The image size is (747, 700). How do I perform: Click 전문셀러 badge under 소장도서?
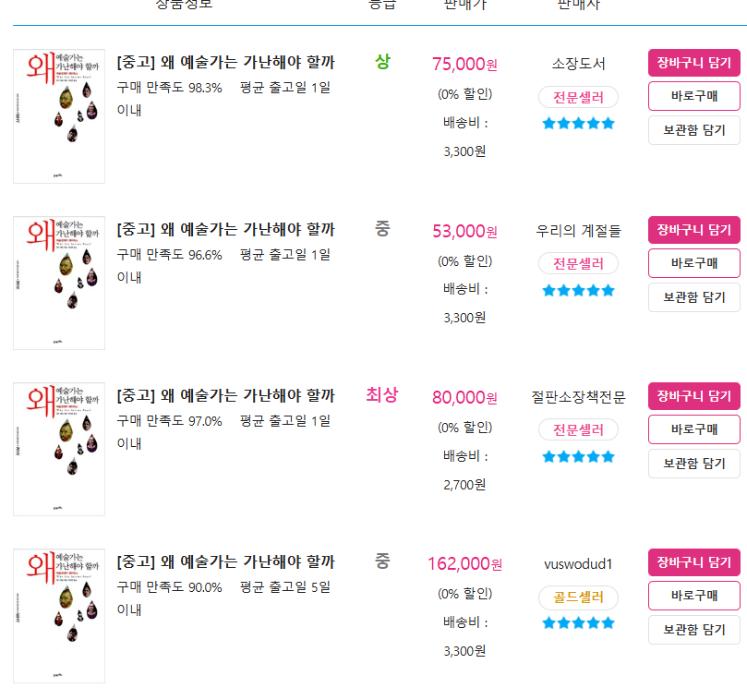[578, 97]
